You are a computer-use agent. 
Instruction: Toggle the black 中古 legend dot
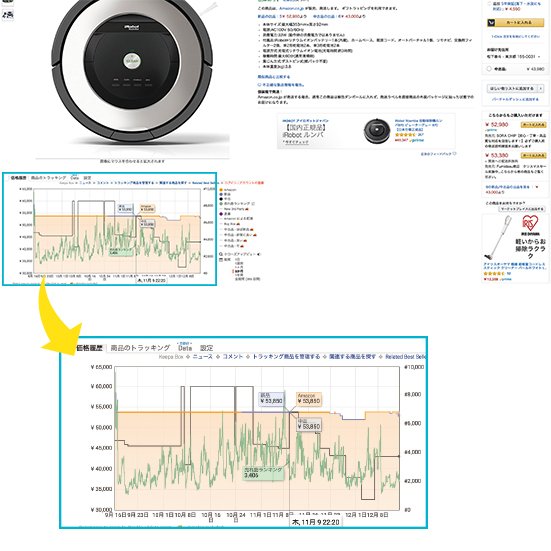pyautogui.click(x=221, y=199)
